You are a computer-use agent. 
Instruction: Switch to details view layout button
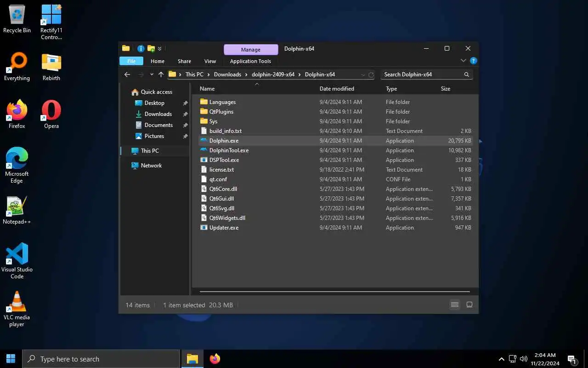pyautogui.click(x=455, y=305)
